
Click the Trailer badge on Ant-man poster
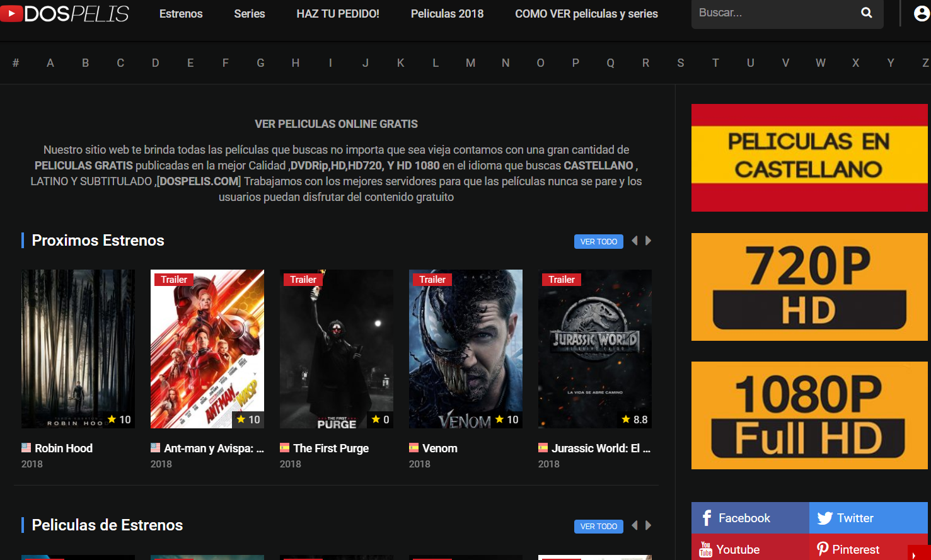(174, 280)
